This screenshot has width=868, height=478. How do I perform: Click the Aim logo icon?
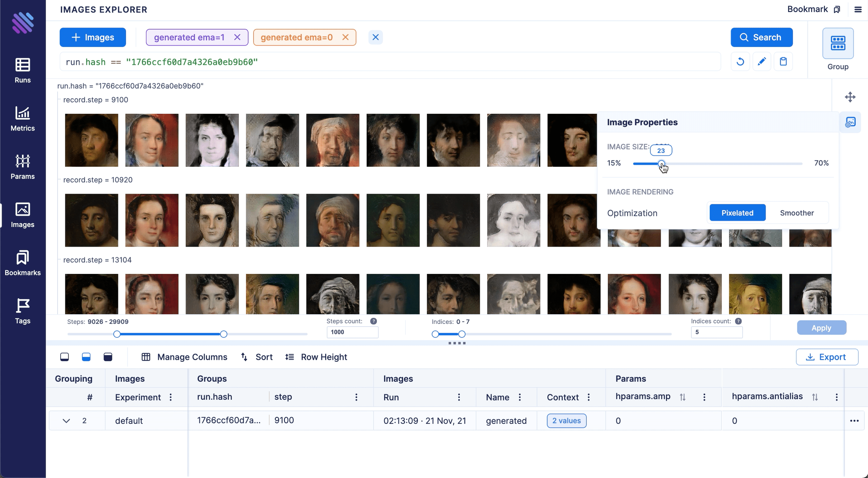(x=23, y=23)
